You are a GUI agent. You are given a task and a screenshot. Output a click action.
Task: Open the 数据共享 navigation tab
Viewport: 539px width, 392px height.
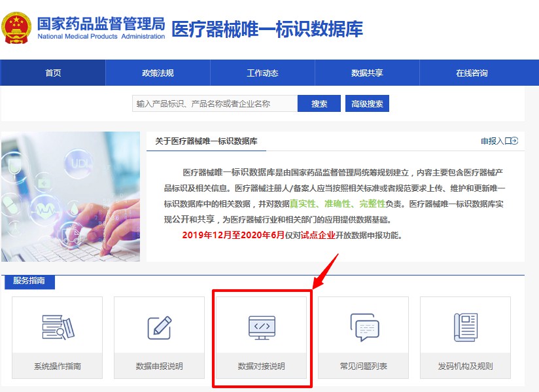[x=367, y=73]
